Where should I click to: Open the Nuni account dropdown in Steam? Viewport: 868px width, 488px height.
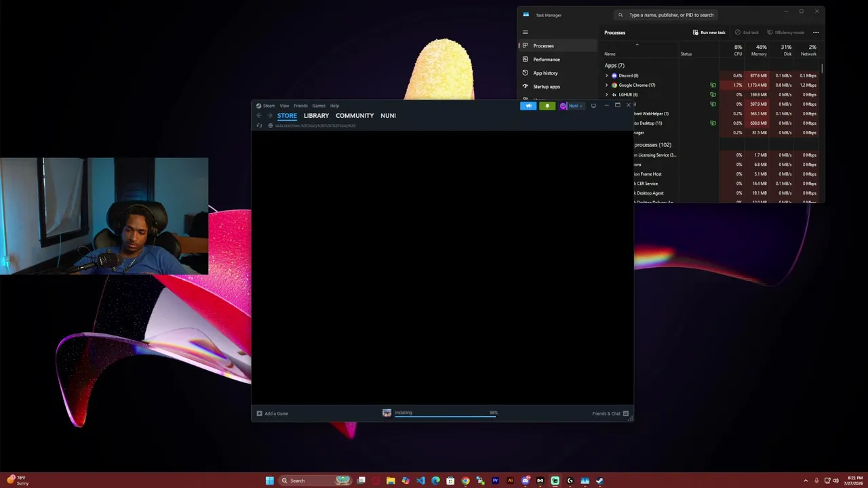575,106
